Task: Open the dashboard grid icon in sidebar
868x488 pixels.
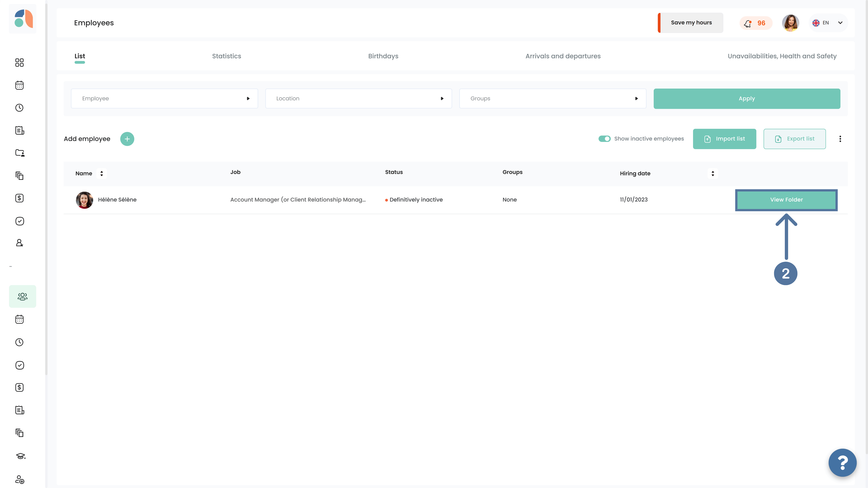Action: [20, 63]
